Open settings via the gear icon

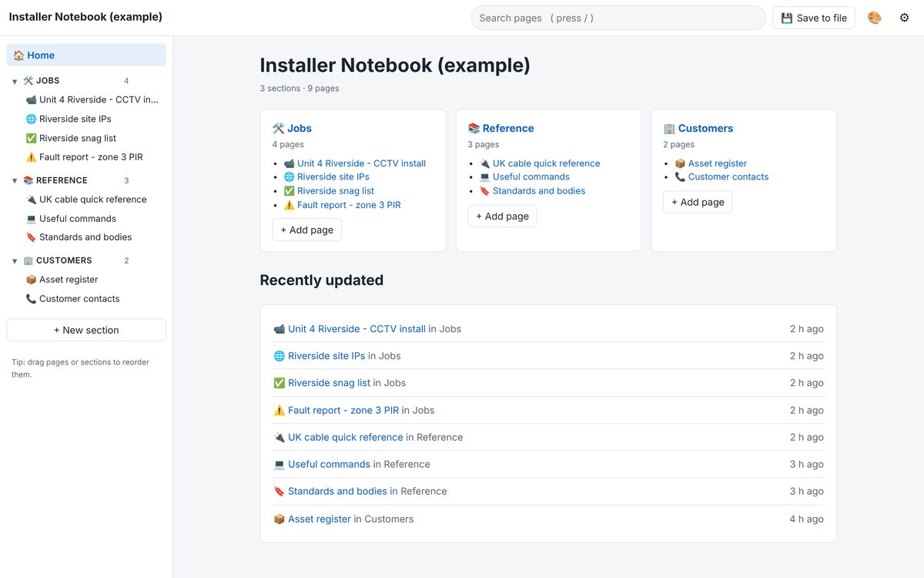pyautogui.click(x=904, y=18)
